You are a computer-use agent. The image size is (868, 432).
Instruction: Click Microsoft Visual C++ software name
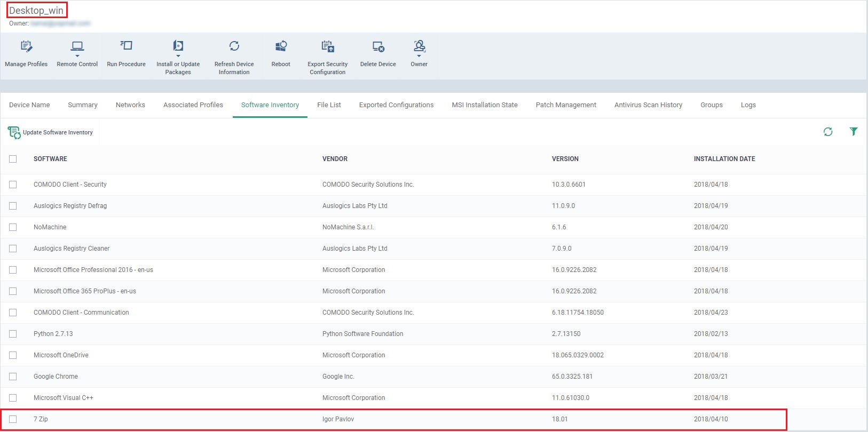(63, 398)
